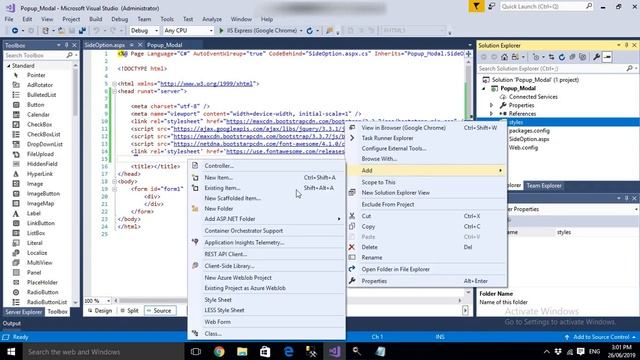Expand the Properties node in Solution Explorer
This screenshot has width=640, height=360.
point(491,105)
